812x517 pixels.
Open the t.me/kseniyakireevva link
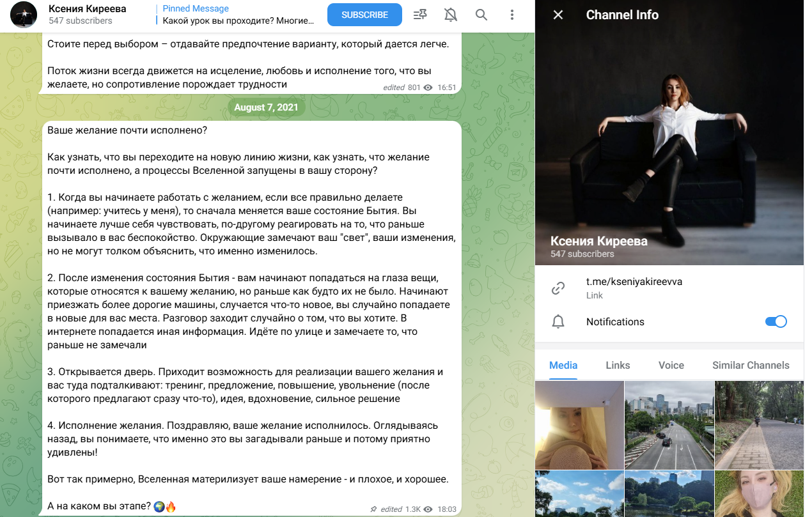pos(634,282)
